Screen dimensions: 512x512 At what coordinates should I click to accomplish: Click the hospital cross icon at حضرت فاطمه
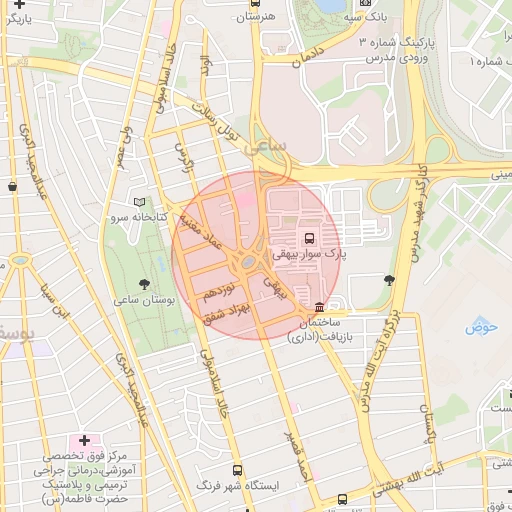[84, 440]
